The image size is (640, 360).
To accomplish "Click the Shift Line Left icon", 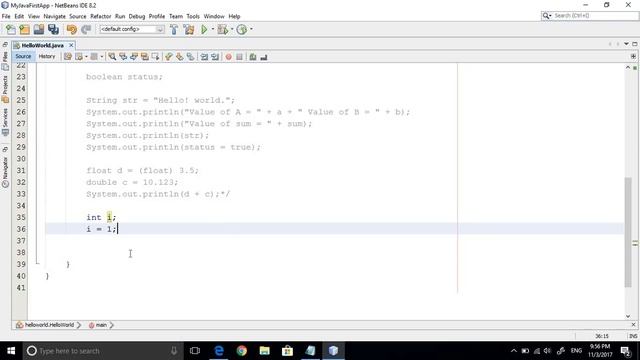I will point(204,57).
